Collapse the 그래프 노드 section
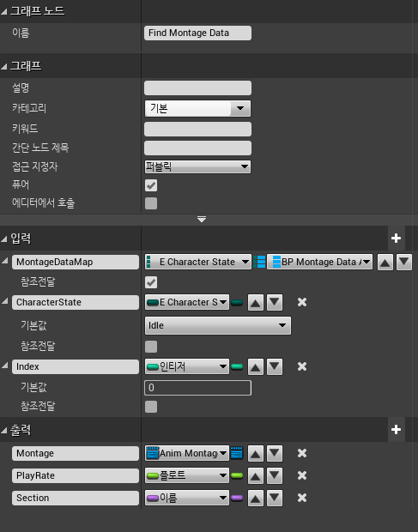This screenshot has width=418, height=532. click(x=4, y=11)
